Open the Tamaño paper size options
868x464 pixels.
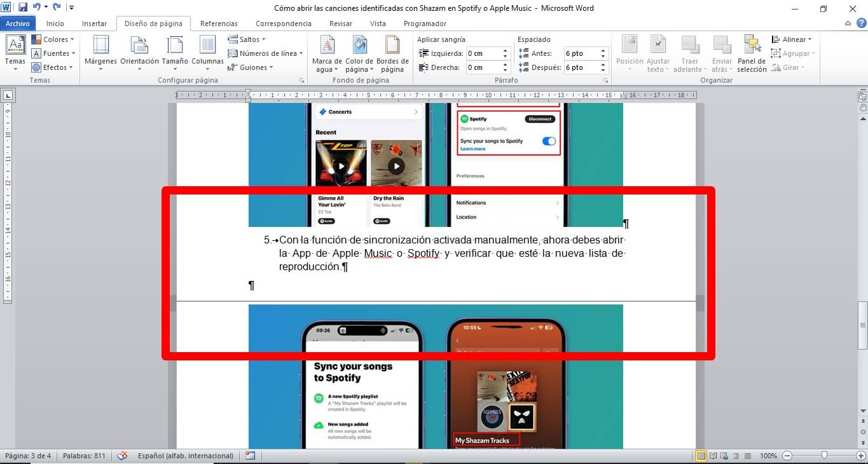point(175,53)
